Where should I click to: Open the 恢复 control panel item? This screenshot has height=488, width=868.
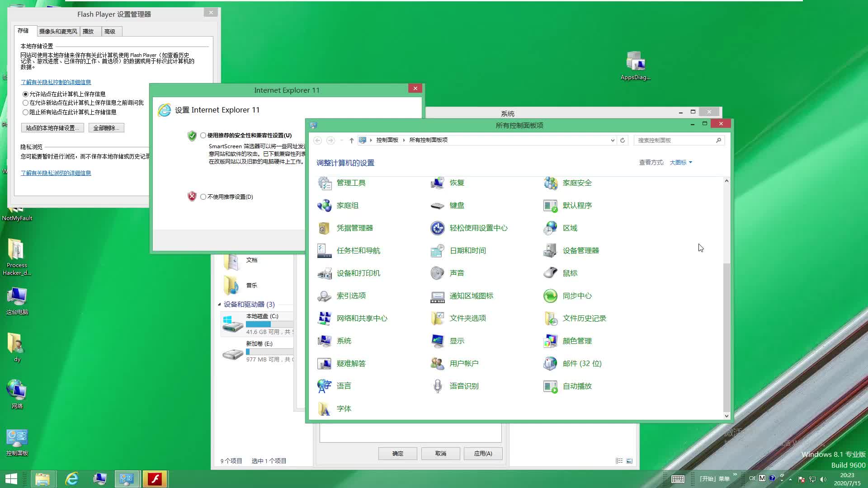coord(447,183)
